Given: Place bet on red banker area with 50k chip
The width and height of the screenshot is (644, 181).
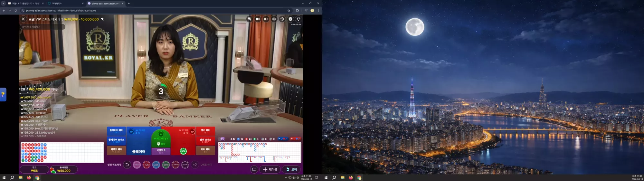Looking at the screenshot, I should pos(183,141).
